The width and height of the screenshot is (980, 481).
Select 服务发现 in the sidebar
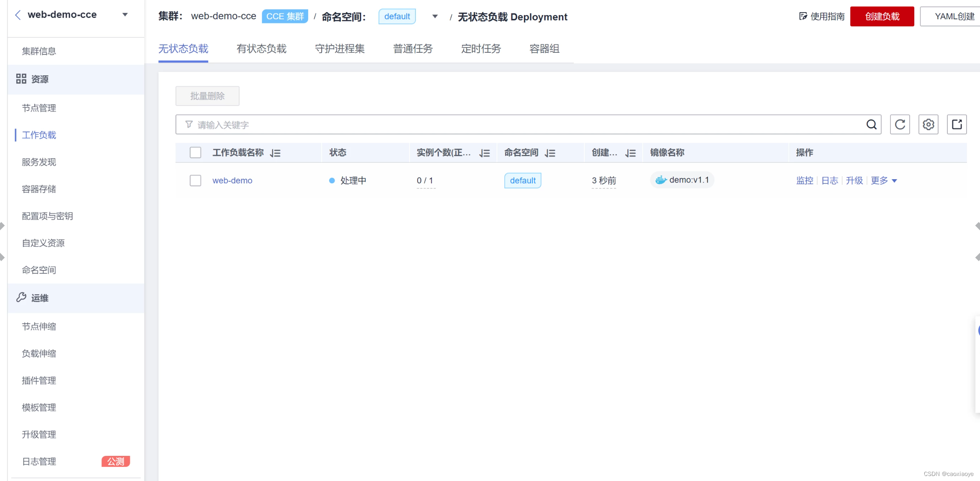coord(39,162)
